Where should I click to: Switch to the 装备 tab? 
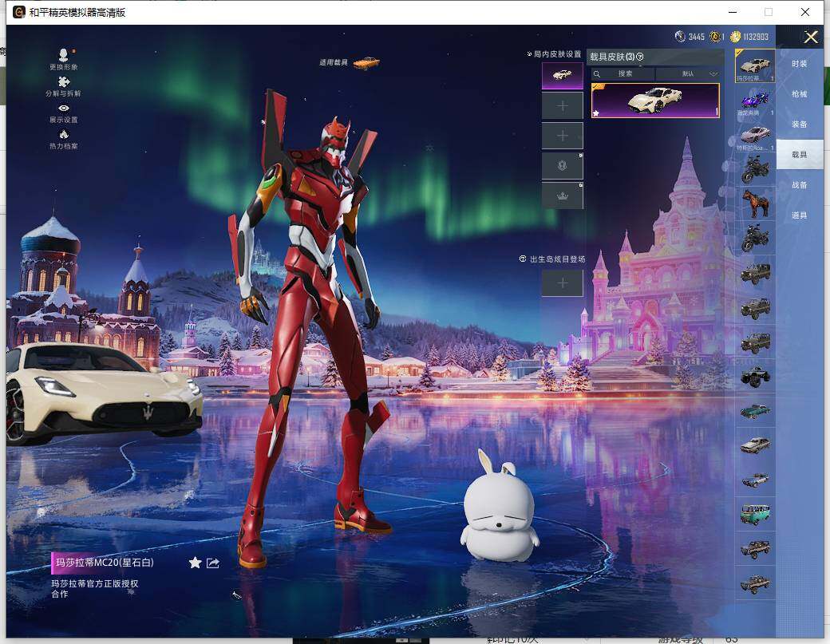pos(800,124)
